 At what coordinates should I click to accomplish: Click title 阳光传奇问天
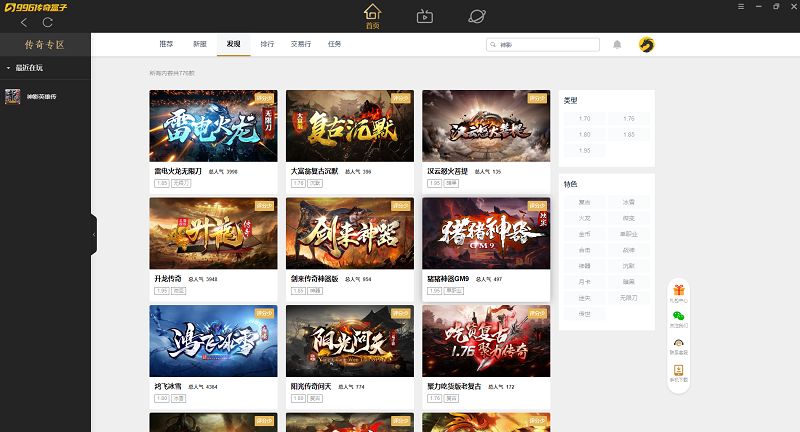pyautogui.click(x=311, y=387)
